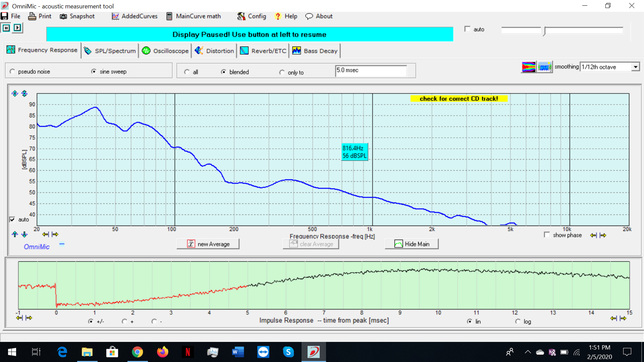Open the MainCurve math menu

point(194,16)
